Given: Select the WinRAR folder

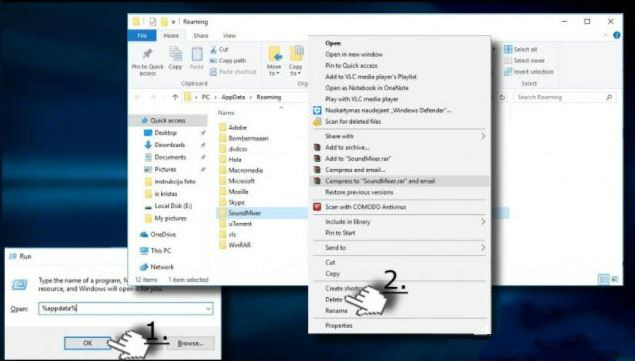Looking at the screenshot, I should coord(239,245).
